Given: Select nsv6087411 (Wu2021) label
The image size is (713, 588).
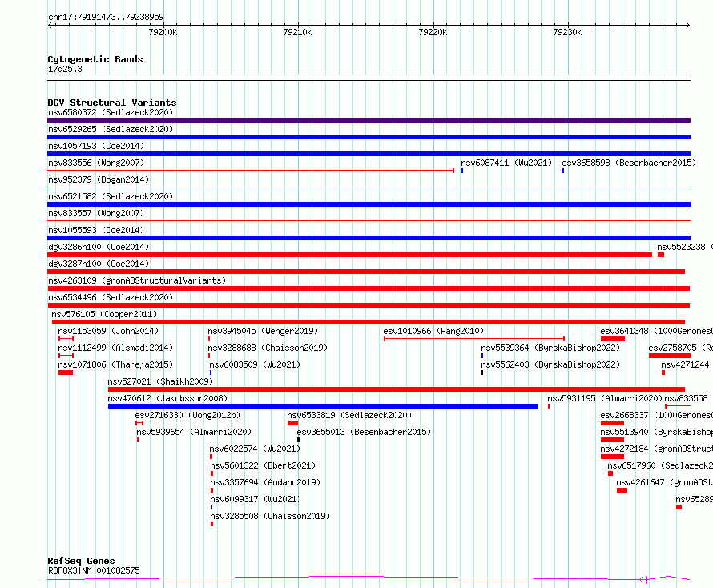Looking at the screenshot, I should pyautogui.click(x=506, y=163).
